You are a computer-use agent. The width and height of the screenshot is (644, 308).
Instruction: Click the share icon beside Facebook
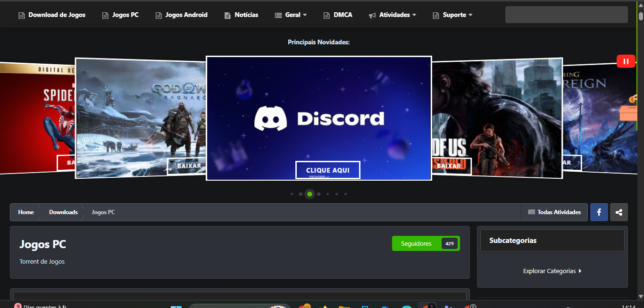coord(619,212)
